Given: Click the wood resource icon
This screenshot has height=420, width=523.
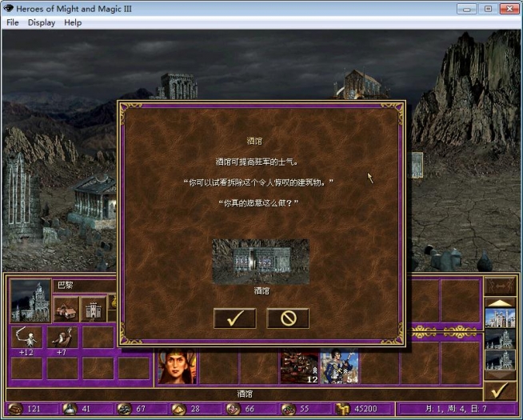Looking at the screenshot, I should [x=15, y=409].
